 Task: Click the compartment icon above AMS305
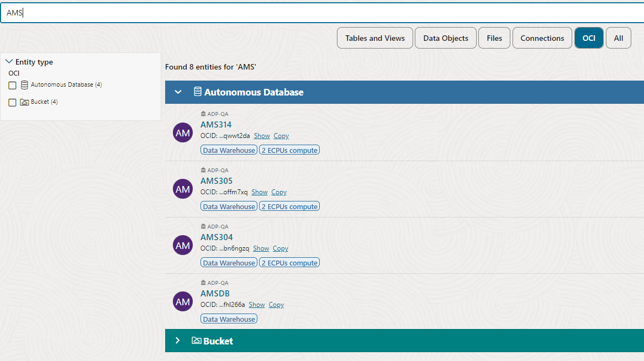pos(202,170)
